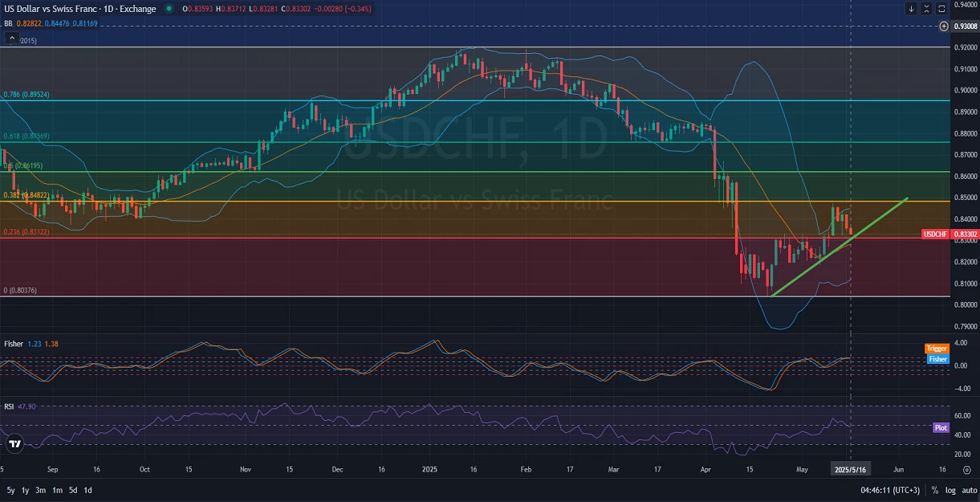Toggle percent scale mode
The height and width of the screenshot is (502, 980).
935,490
